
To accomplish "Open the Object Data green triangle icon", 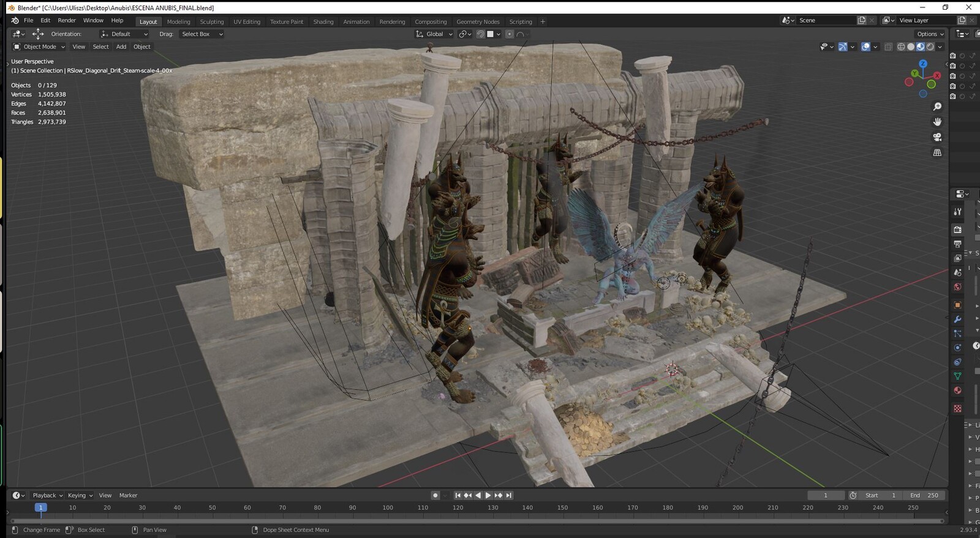I will 957,376.
